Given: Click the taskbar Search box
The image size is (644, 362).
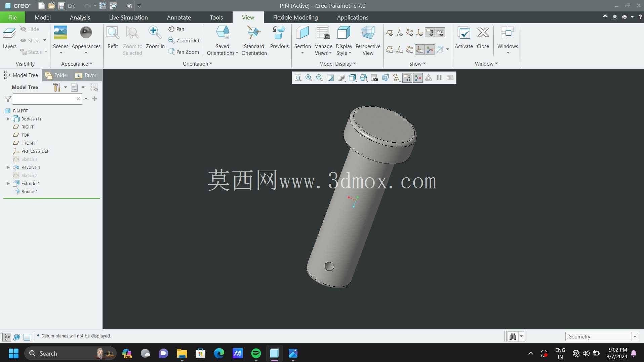Looking at the screenshot, I should (71, 353).
